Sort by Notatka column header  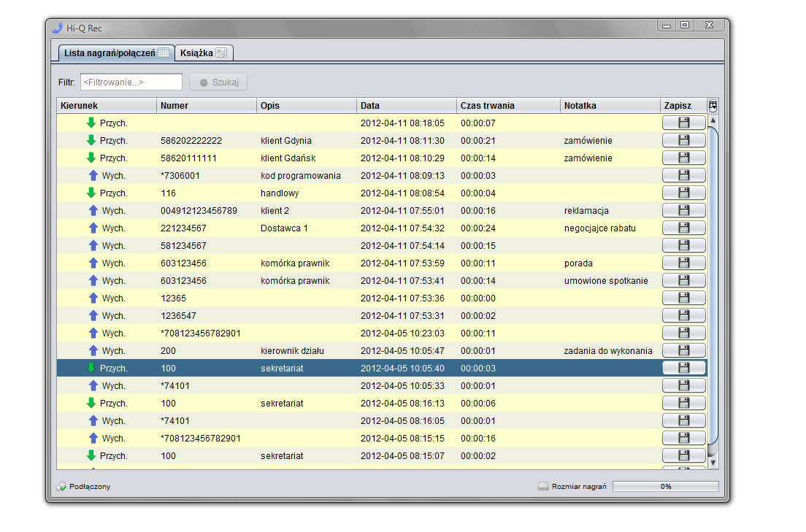pos(610,105)
